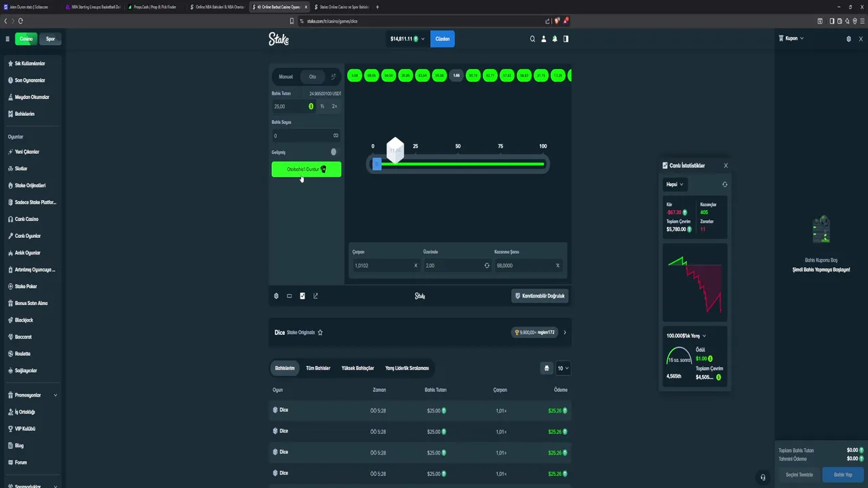Open Roulette in sidebar
Screen dimensions: 868x488
click(x=31, y=353)
